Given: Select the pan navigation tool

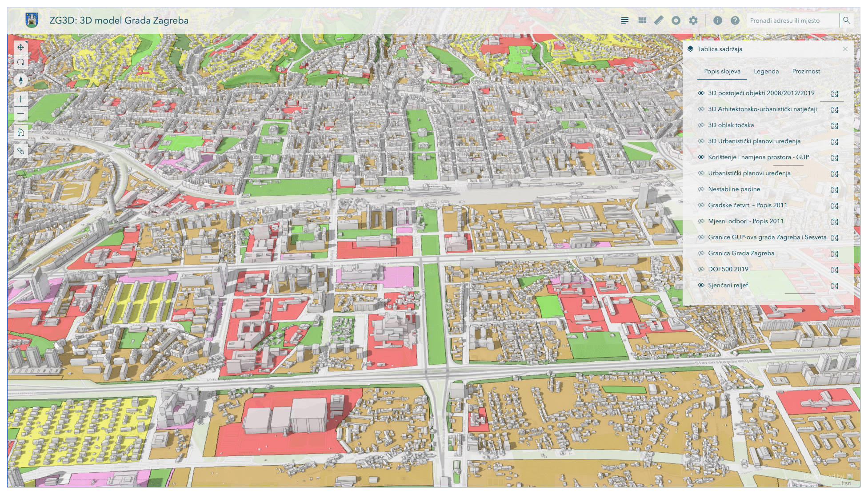Looking at the screenshot, I should [x=20, y=47].
